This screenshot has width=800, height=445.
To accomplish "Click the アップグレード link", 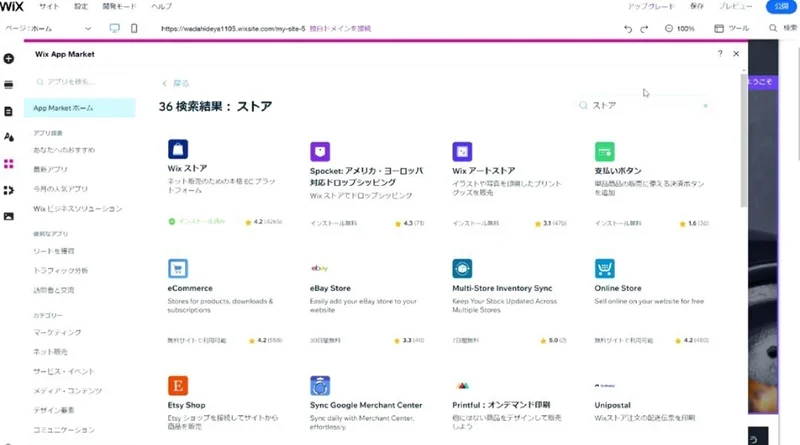I will coord(651,6).
